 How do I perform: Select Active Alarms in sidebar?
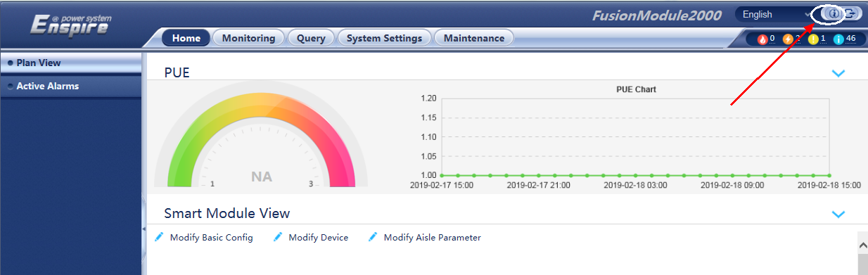pyautogui.click(x=70, y=86)
